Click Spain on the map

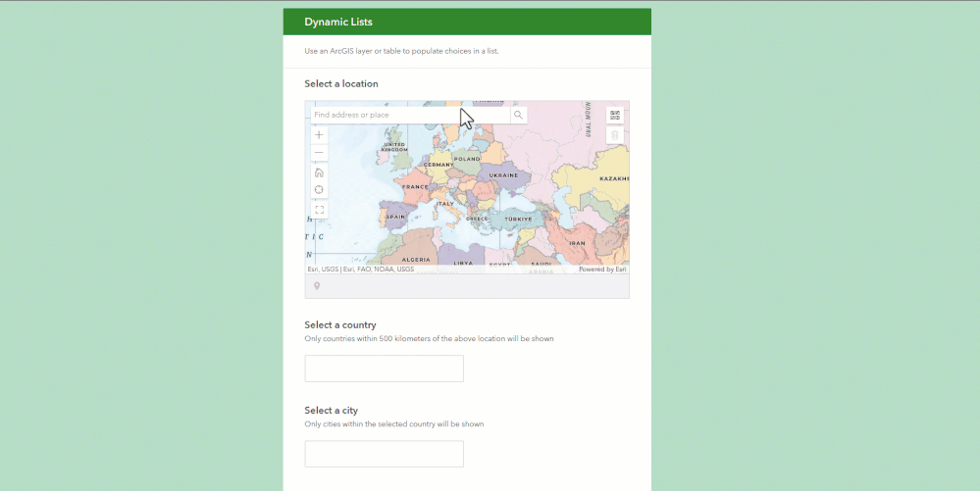(x=395, y=217)
